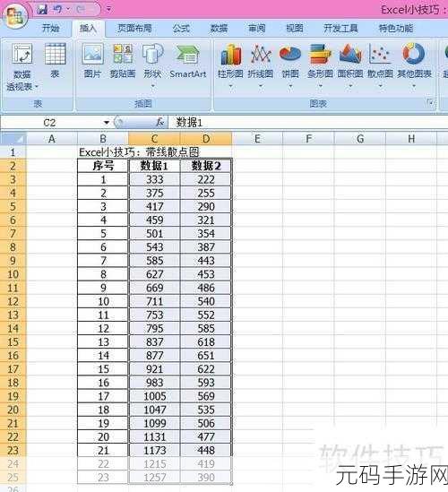Redo action in quick access toolbar
448x492 pixels.
click(81, 10)
